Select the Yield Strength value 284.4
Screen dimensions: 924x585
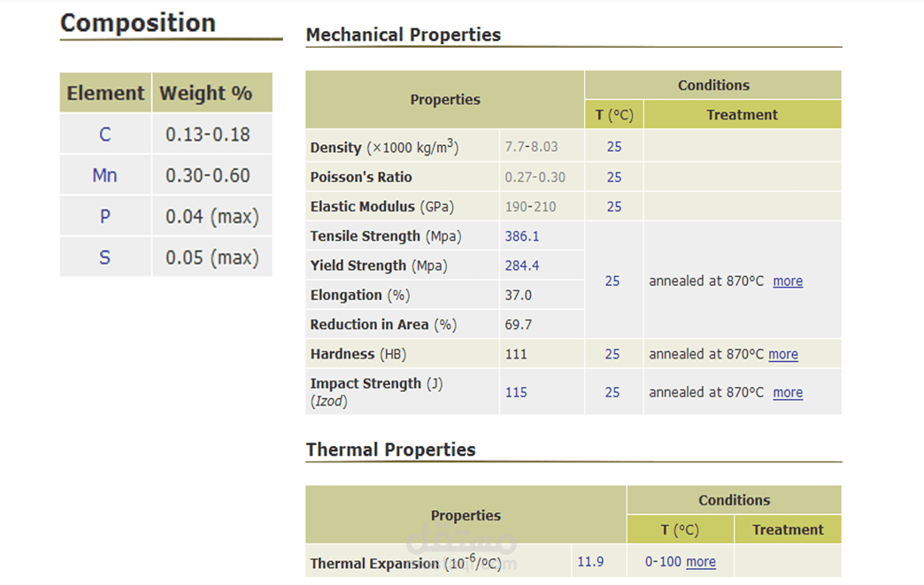(x=521, y=266)
